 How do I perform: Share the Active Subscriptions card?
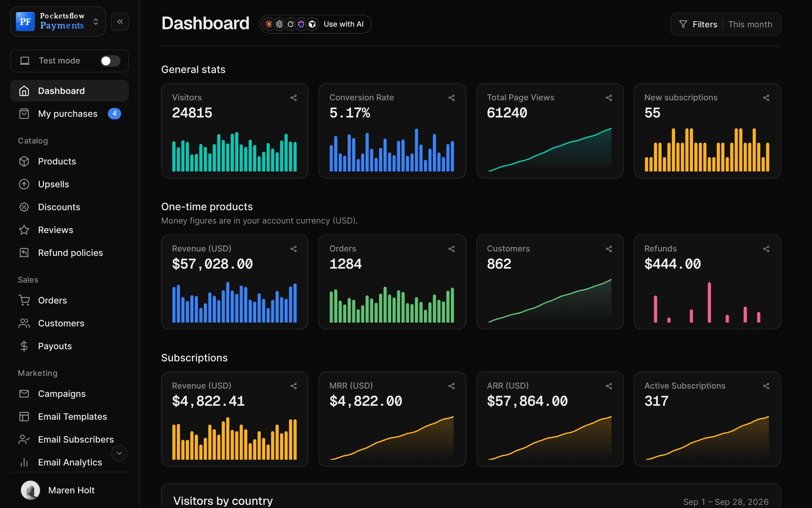(766, 386)
